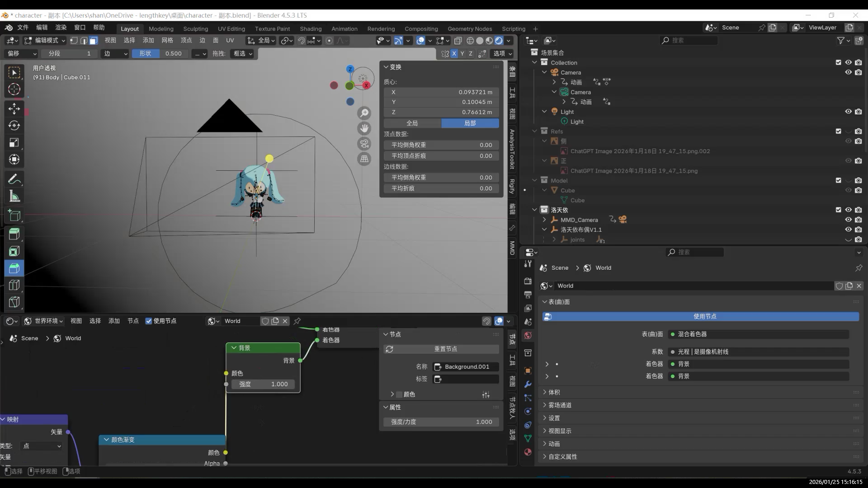Toggle the 洛天依 collection exclude checkbox

coord(838,210)
